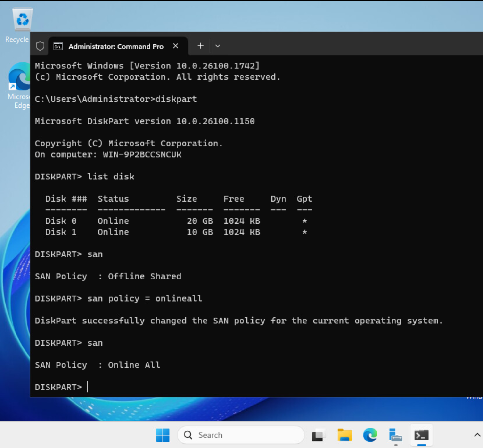Screen dimensions: 483x448
Task: Open a new tab with the plus button
Action: [200, 46]
